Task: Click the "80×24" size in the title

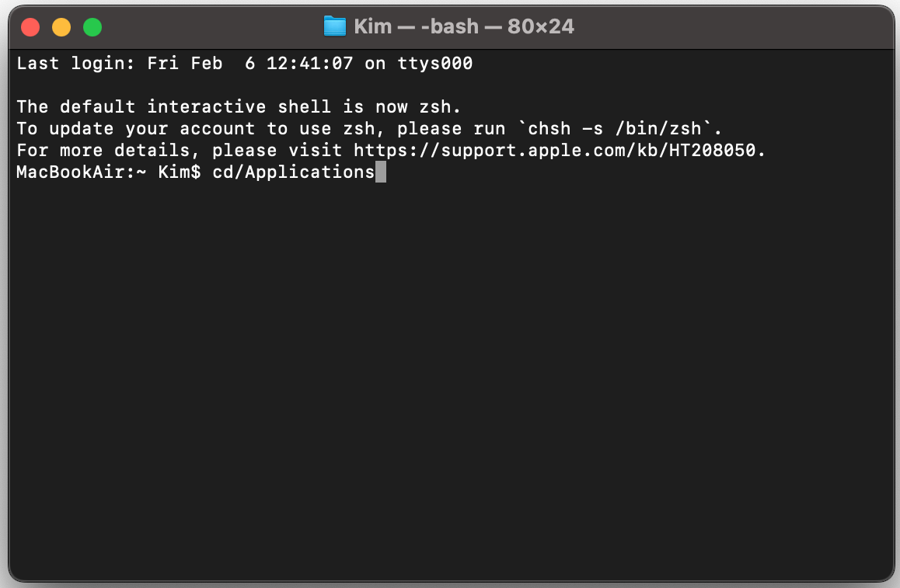Action: click(541, 26)
